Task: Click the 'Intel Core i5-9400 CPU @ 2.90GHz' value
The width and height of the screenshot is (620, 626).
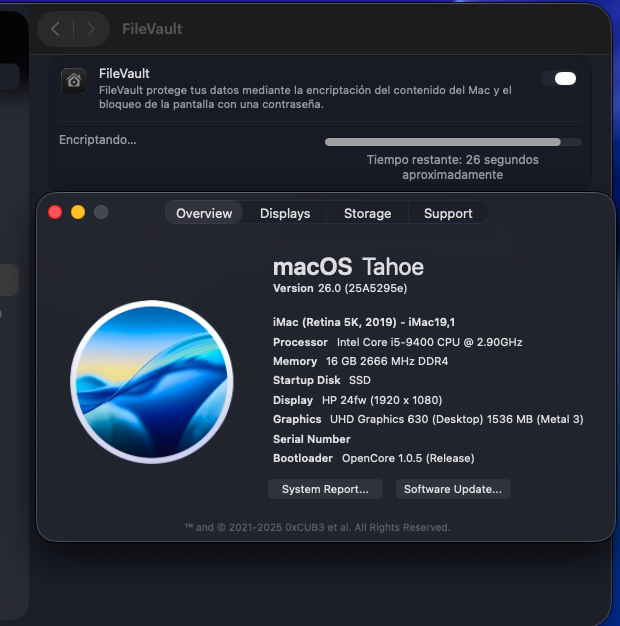Action: [430, 342]
